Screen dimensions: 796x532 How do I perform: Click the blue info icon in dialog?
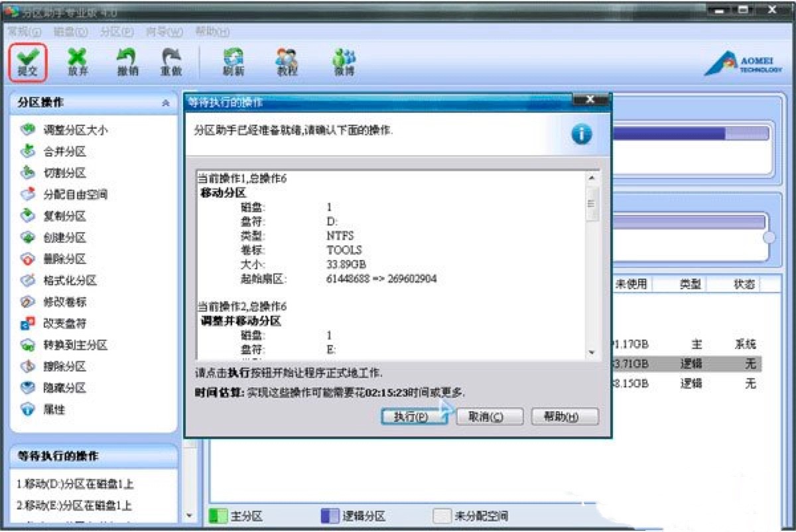click(581, 134)
